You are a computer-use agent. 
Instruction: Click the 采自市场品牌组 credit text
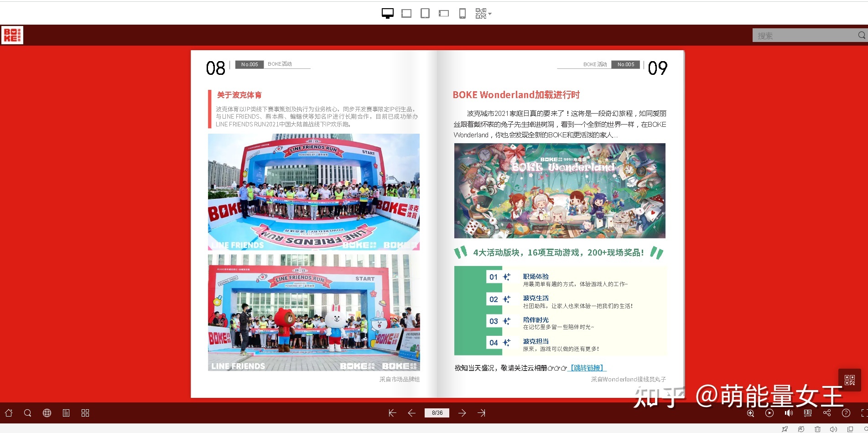(x=399, y=379)
